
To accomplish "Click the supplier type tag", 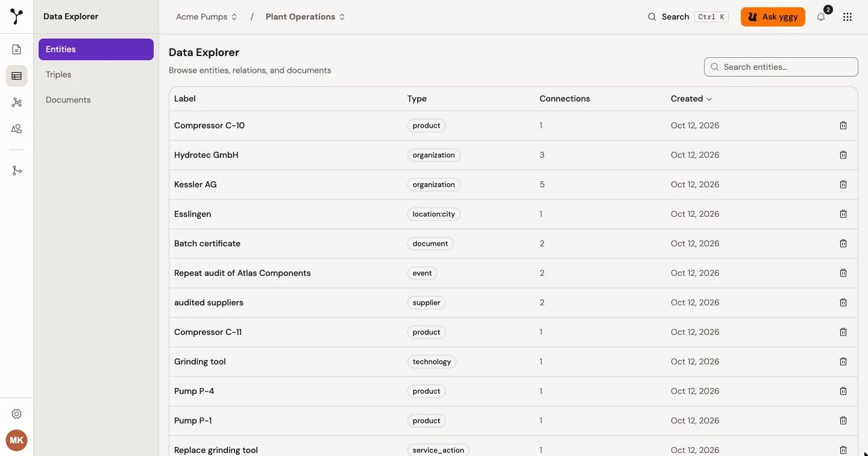I will click(427, 302).
